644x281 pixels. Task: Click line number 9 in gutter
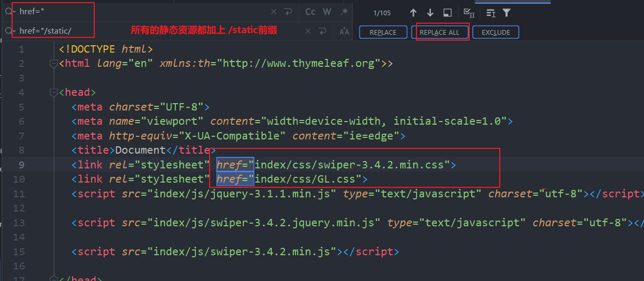[x=21, y=165]
